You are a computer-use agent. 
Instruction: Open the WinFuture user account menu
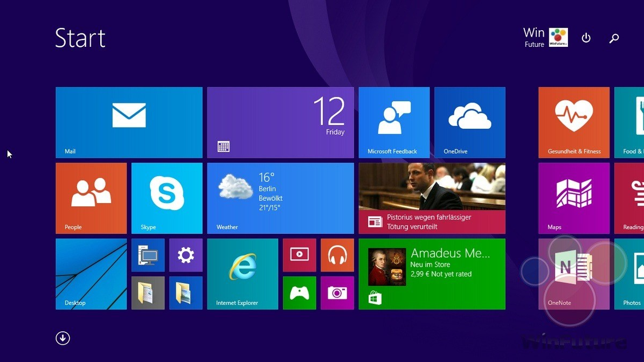pos(545,38)
